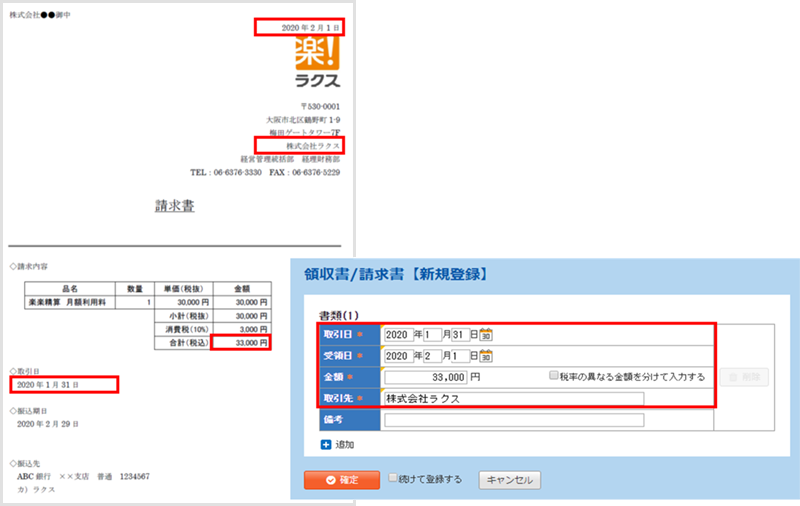Click 数量 column header
Screen dimensions: 800x506
click(135, 289)
